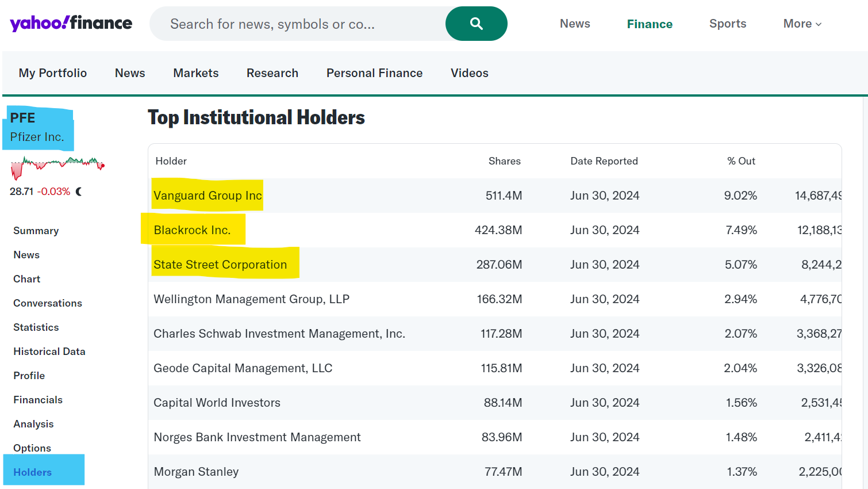Click the Yahoo Finance logo
868x489 pixels.
71,23
